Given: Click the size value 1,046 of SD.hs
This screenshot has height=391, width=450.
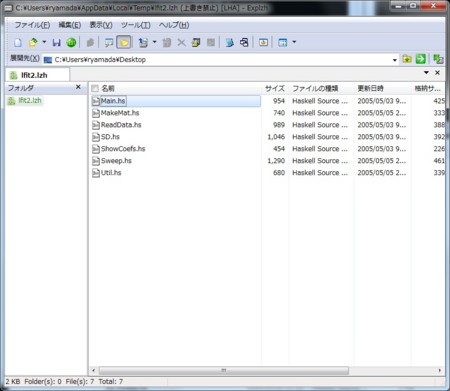Looking at the screenshot, I should [276, 137].
